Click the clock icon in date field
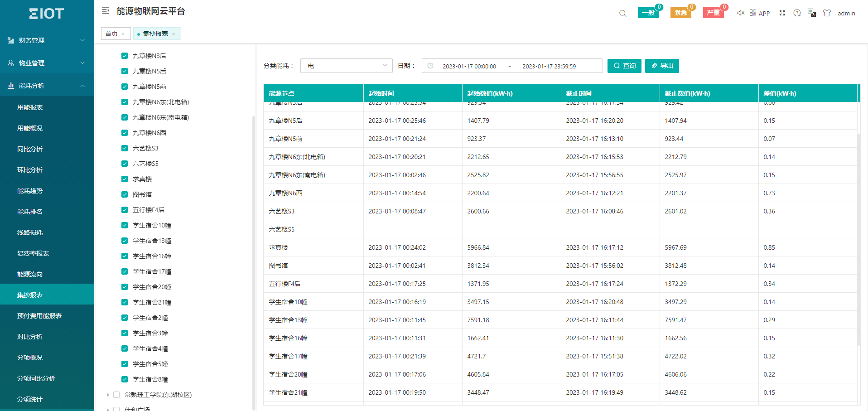 430,66
